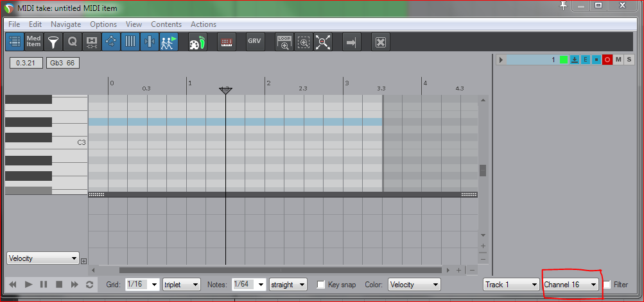Viewport: 644px width, 302px height.
Task: Solo track 1 with the S button
Action: pos(629,60)
